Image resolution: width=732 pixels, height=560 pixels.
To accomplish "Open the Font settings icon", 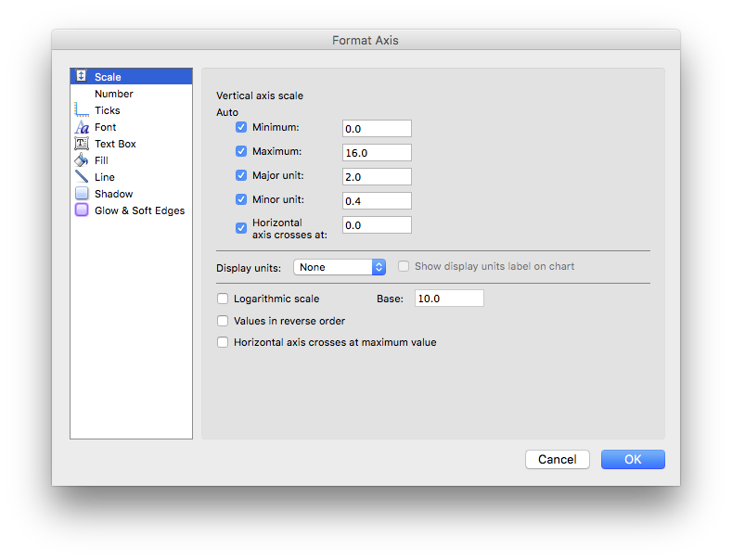I will pos(82,127).
